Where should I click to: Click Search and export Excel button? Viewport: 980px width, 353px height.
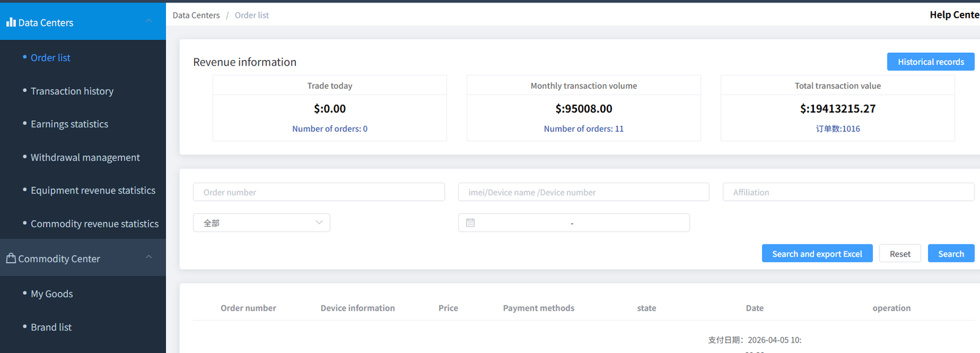816,254
